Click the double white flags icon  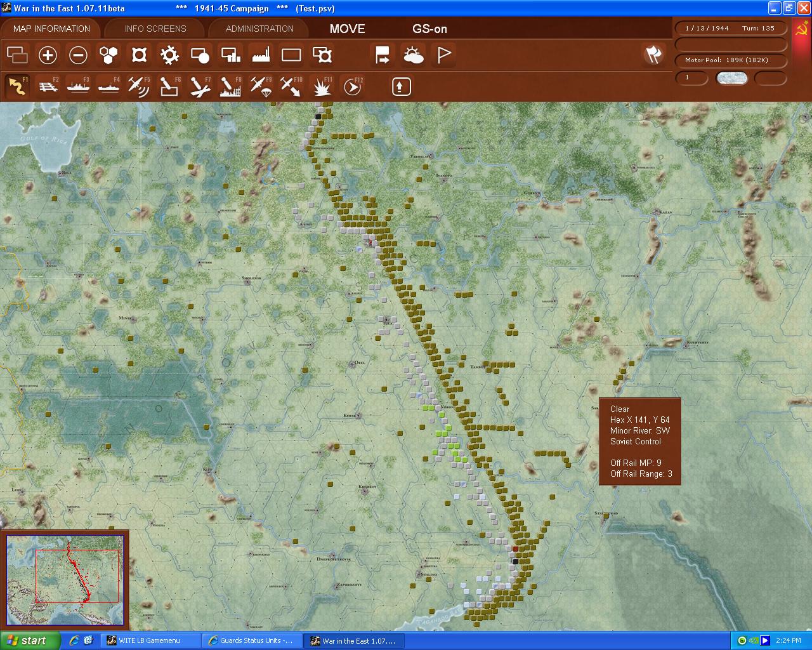click(x=653, y=55)
